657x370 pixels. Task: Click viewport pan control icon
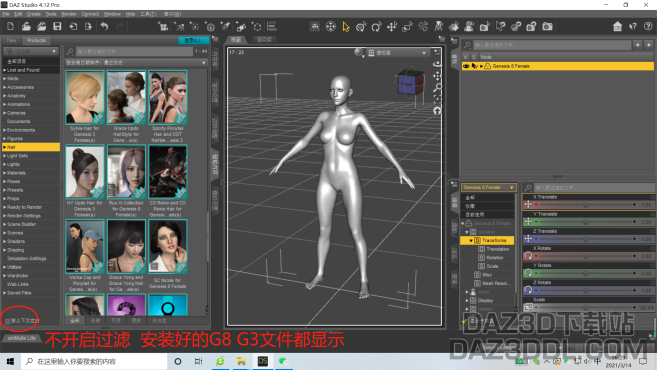tap(437, 76)
